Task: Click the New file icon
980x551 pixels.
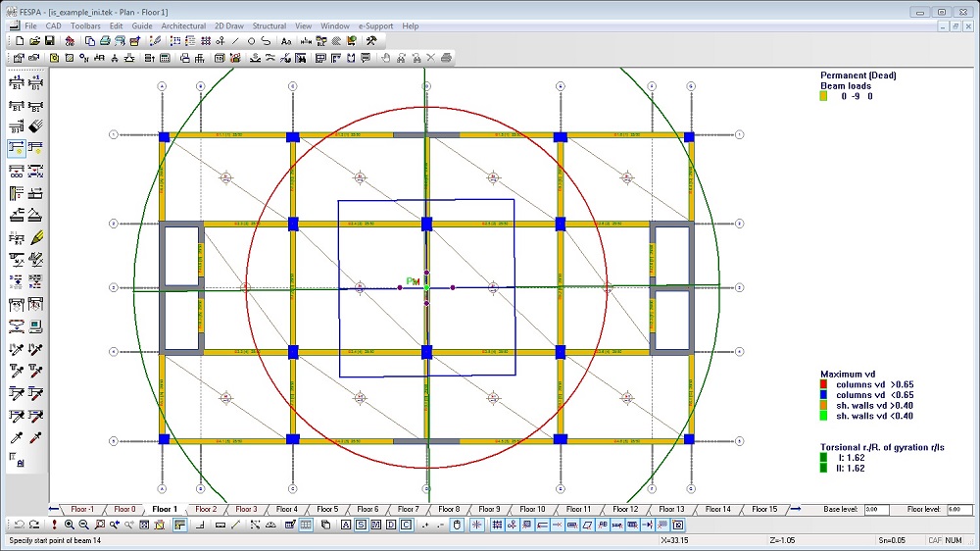Action: [x=20, y=41]
